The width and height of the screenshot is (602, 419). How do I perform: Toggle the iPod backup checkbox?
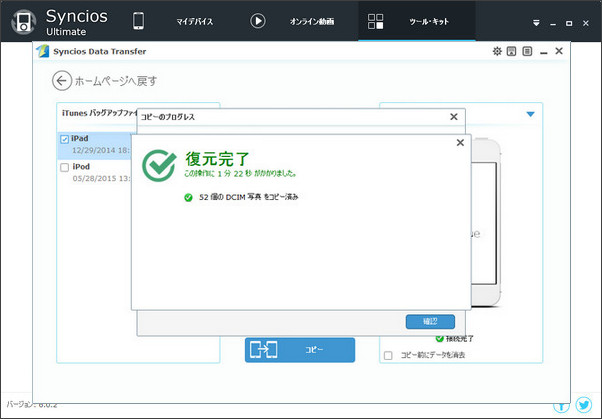click(64, 167)
